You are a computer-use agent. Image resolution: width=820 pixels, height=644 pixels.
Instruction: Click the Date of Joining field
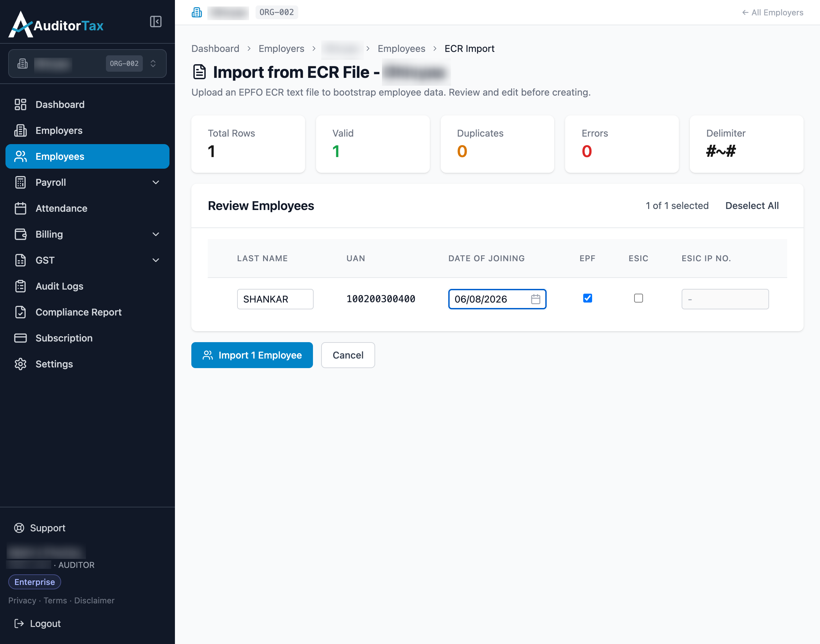pyautogui.click(x=497, y=299)
